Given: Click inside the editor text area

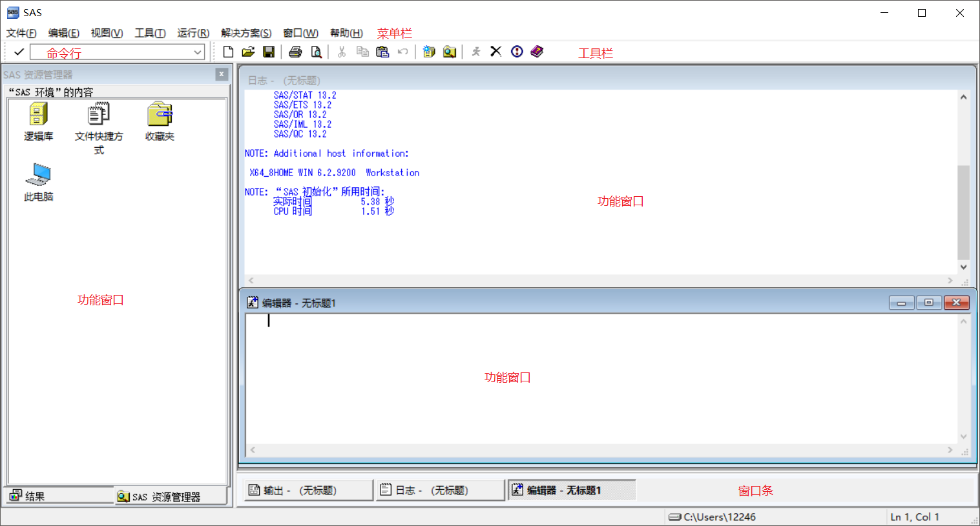Looking at the screenshot, I should click(601, 378).
